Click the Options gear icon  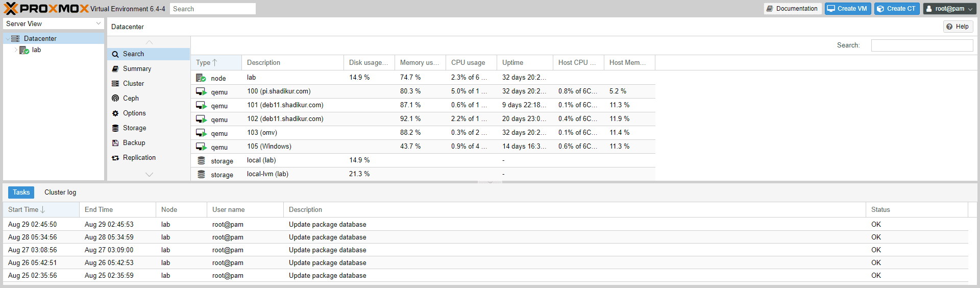(115, 113)
